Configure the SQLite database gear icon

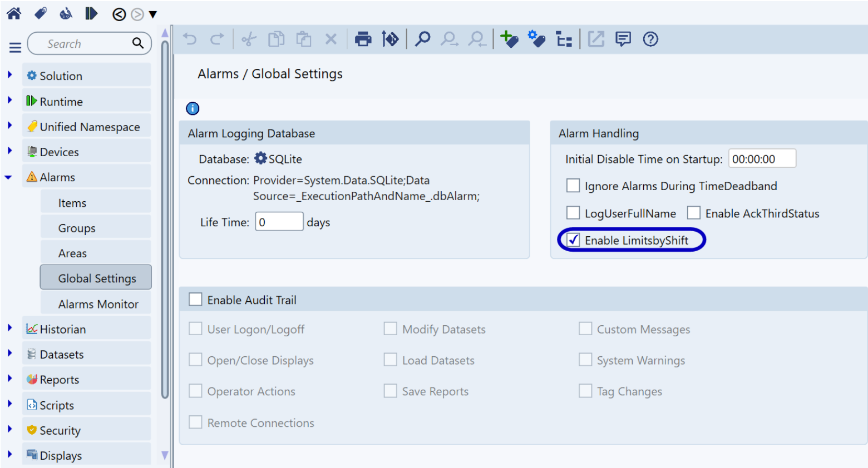click(260, 158)
